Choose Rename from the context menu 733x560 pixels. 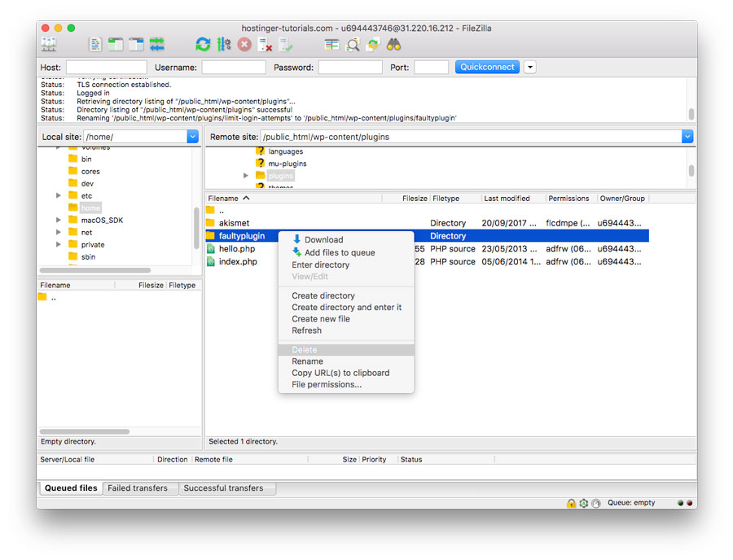point(346,361)
